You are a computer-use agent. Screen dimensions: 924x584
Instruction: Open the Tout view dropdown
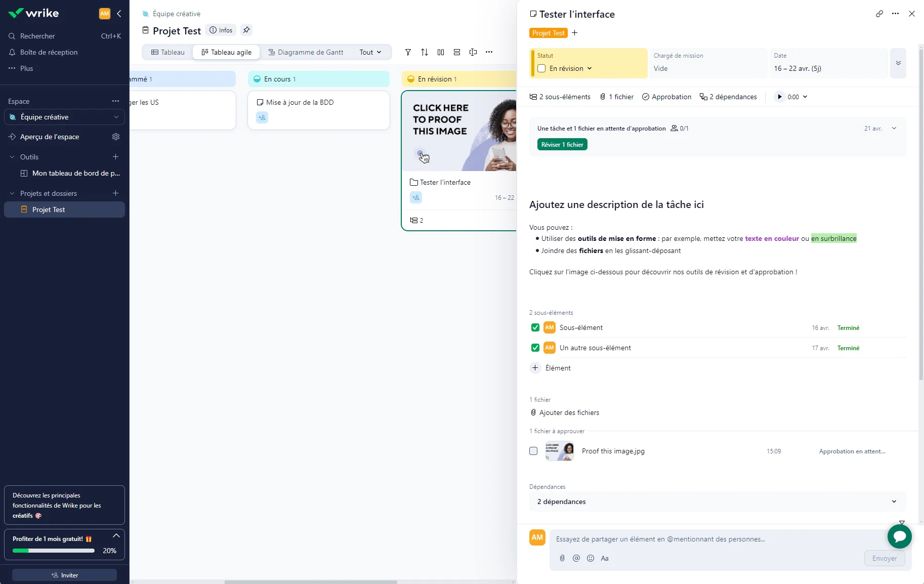pos(370,52)
